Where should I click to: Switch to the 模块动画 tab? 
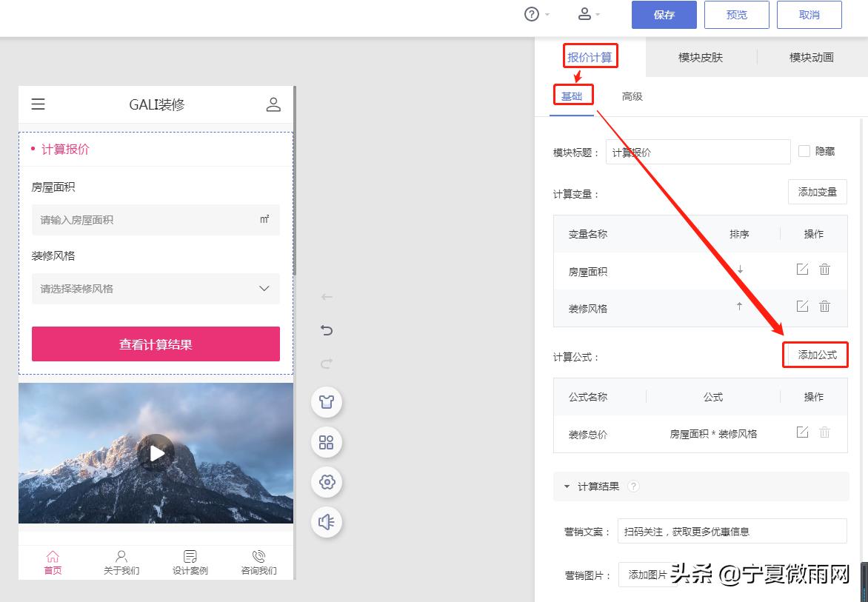[811, 56]
